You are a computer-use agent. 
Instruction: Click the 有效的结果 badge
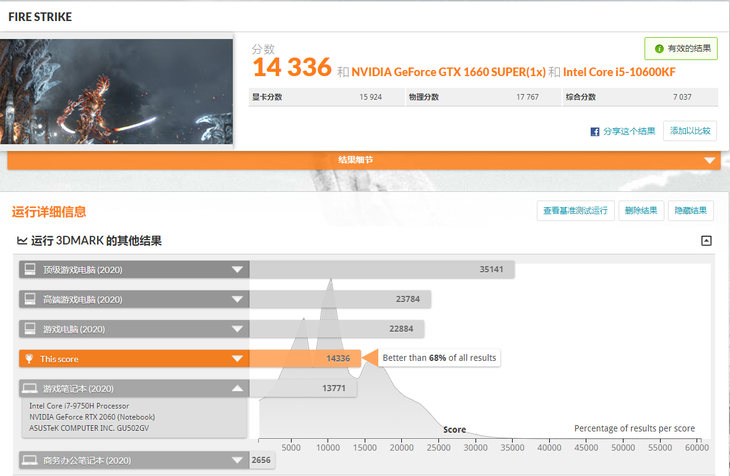681,48
